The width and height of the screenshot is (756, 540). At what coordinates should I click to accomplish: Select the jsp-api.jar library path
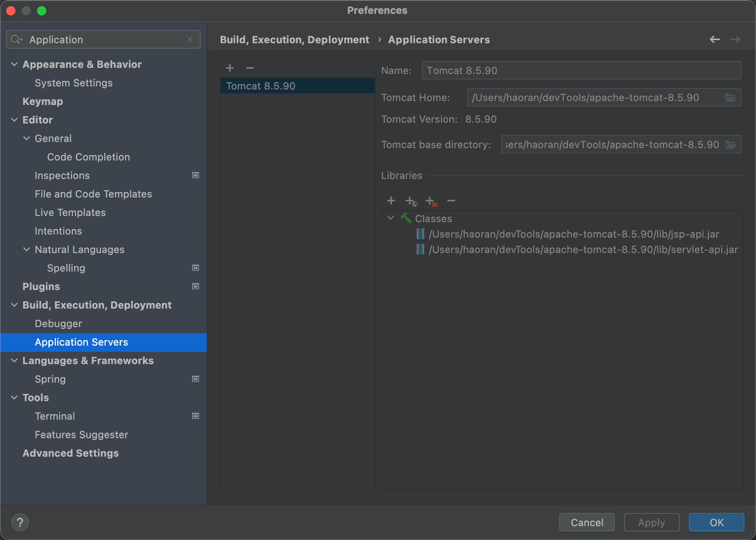pyautogui.click(x=574, y=234)
